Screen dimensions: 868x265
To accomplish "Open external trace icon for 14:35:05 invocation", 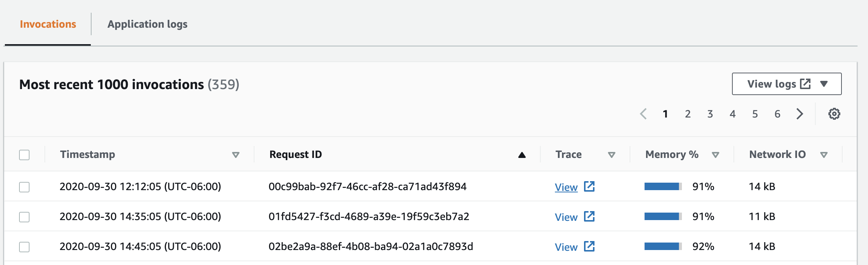I will (x=589, y=216).
